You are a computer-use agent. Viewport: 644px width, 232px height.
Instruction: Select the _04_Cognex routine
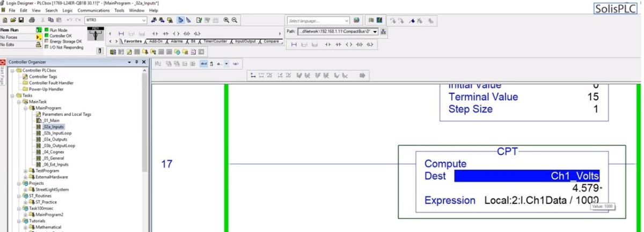53,152
